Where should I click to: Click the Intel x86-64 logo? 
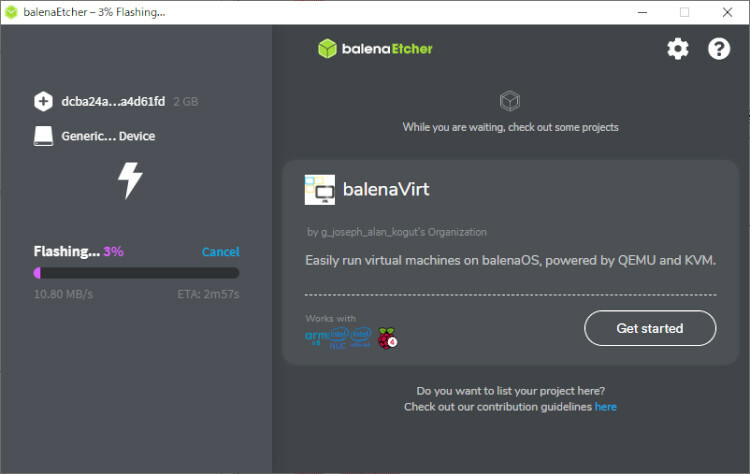click(361, 337)
